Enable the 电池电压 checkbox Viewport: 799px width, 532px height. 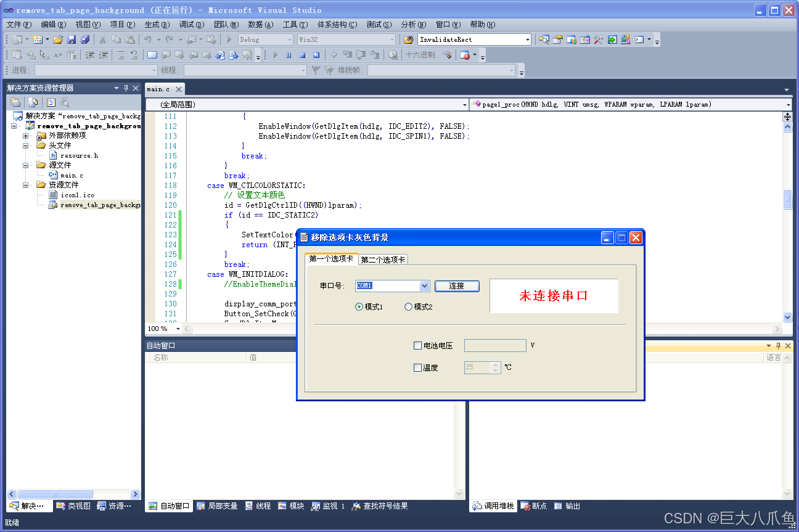coord(417,346)
